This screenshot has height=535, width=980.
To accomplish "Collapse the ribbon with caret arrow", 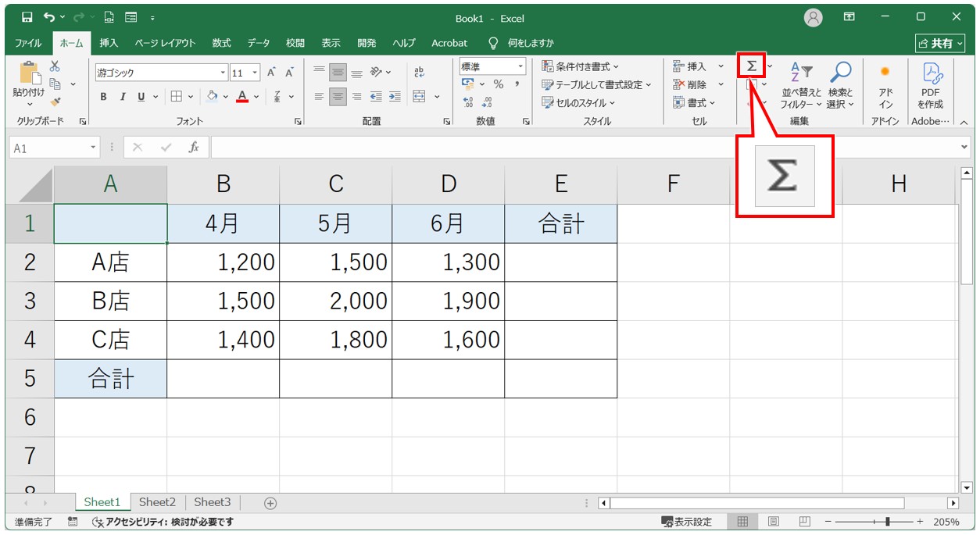I will pos(964,122).
